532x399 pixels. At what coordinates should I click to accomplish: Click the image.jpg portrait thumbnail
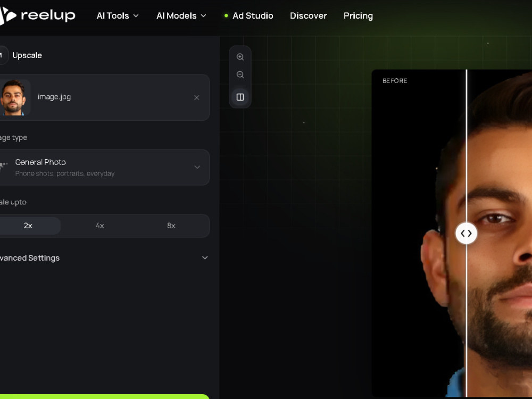coord(14,97)
